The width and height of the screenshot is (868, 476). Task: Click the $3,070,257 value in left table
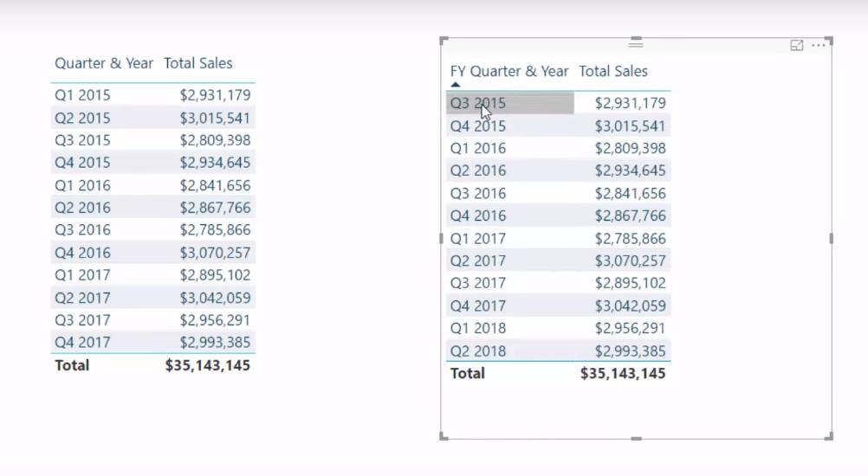[x=215, y=253]
